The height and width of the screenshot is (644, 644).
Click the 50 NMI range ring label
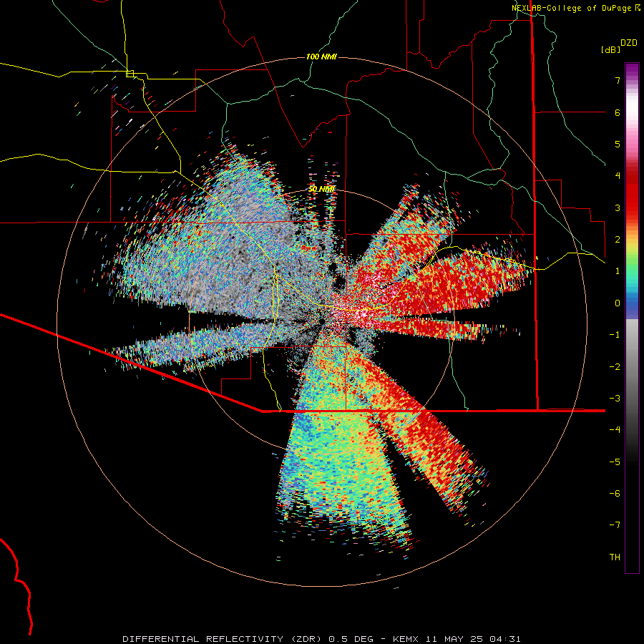(x=321, y=189)
